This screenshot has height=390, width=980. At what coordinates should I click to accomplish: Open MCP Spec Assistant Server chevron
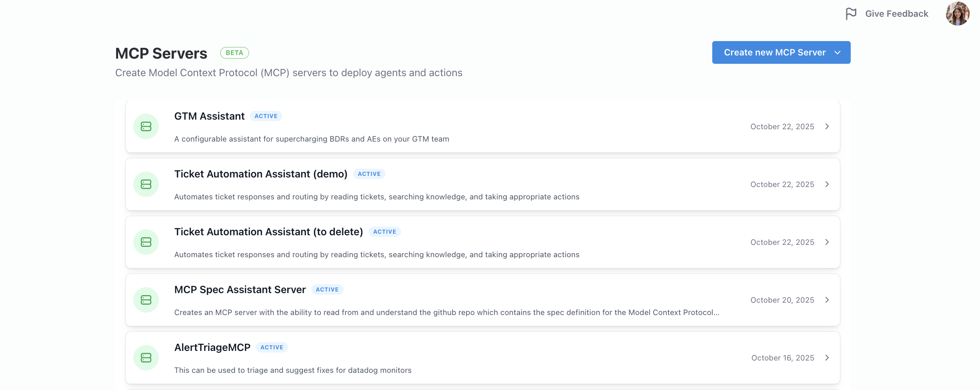click(x=827, y=300)
